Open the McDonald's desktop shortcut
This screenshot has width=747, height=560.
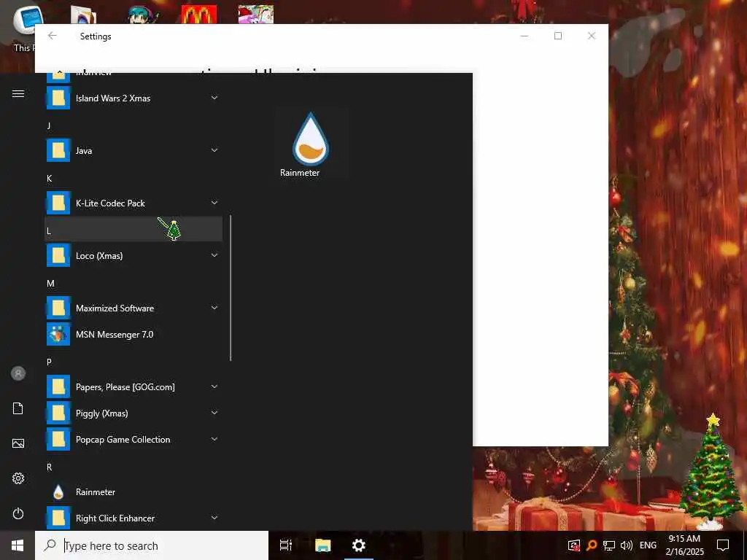[199, 15]
